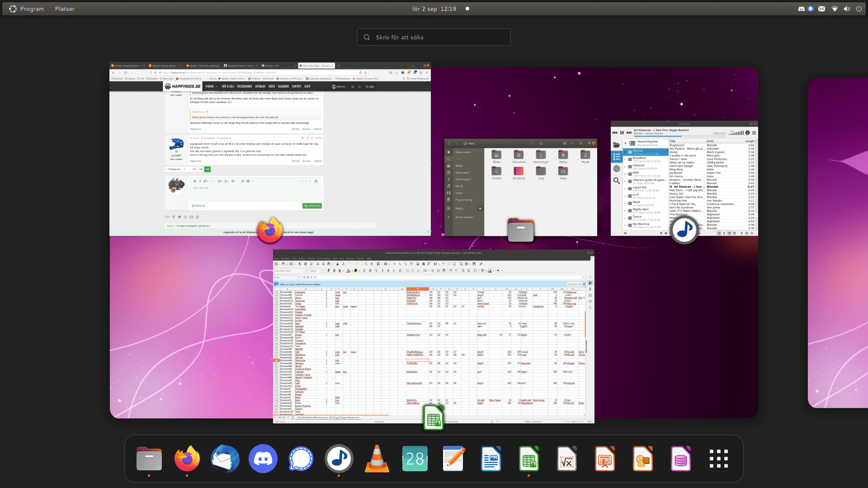Open Discord from the dock
Viewport: 868px width, 488px height.
coord(263,459)
